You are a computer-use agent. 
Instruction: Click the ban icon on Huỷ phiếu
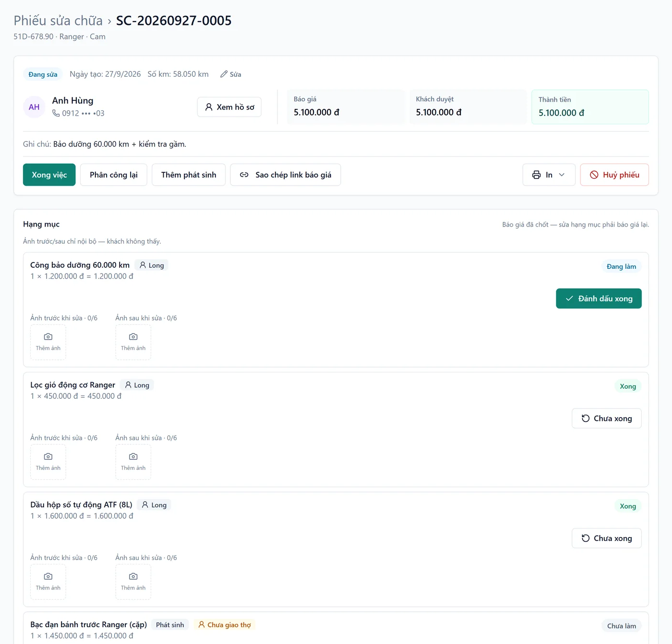[x=594, y=175]
